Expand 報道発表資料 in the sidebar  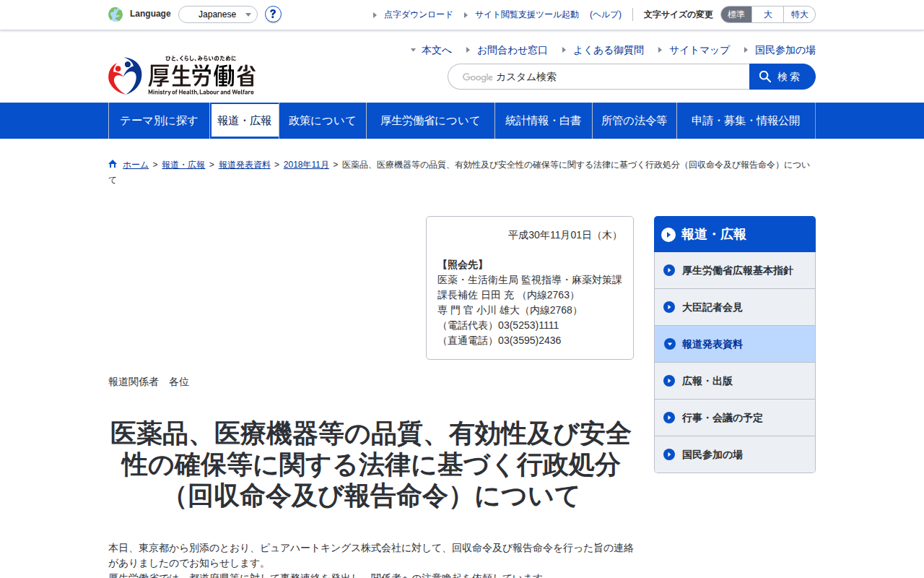pyautogui.click(x=735, y=344)
